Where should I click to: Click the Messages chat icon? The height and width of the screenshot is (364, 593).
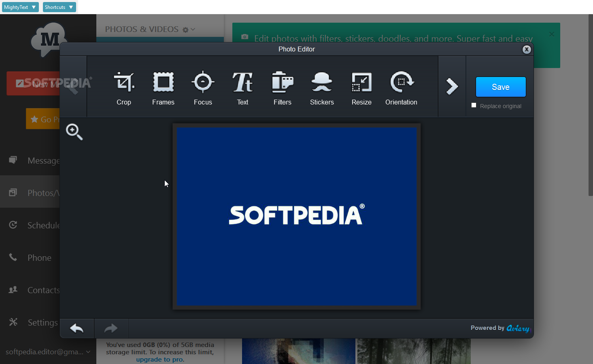[13, 160]
